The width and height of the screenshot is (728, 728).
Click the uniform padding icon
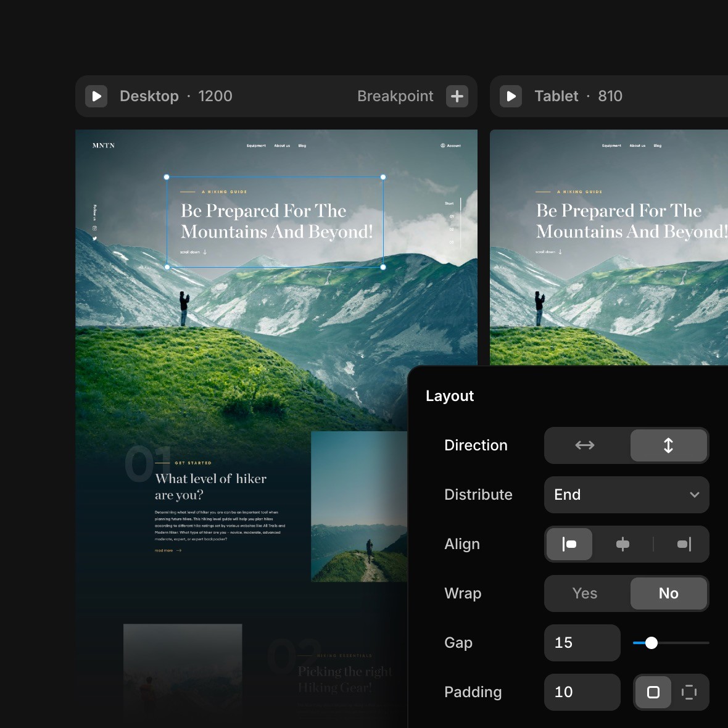point(653,692)
